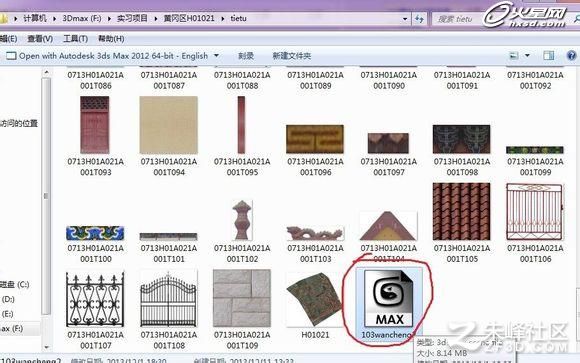Expand the Open with 3ds Max dropdown arrow
Screen dimensions: 580x363
(x=216, y=56)
